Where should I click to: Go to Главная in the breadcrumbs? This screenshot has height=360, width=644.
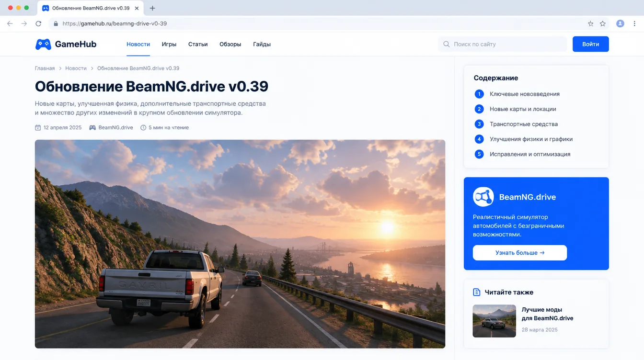(x=45, y=68)
